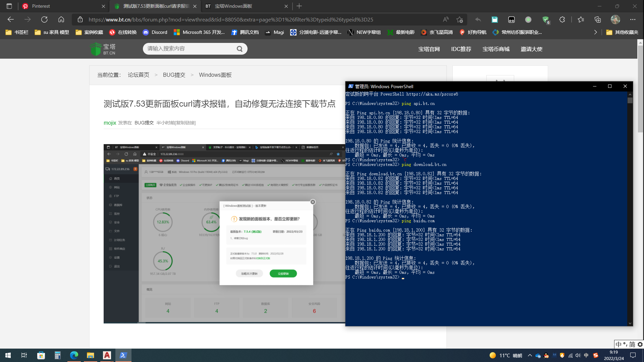This screenshot has height=362, width=644.
Task: Open author mojix profile link
Action: pos(110,123)
